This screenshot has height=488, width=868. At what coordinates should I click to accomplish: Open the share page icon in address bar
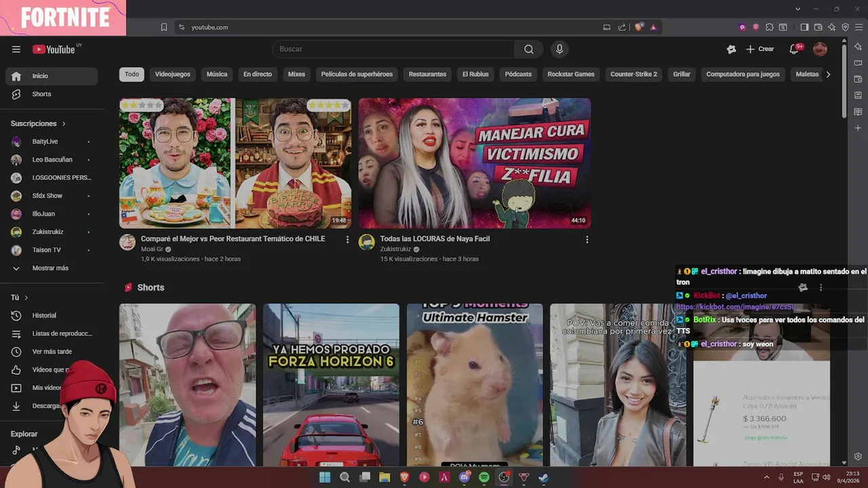pos(622,27)
